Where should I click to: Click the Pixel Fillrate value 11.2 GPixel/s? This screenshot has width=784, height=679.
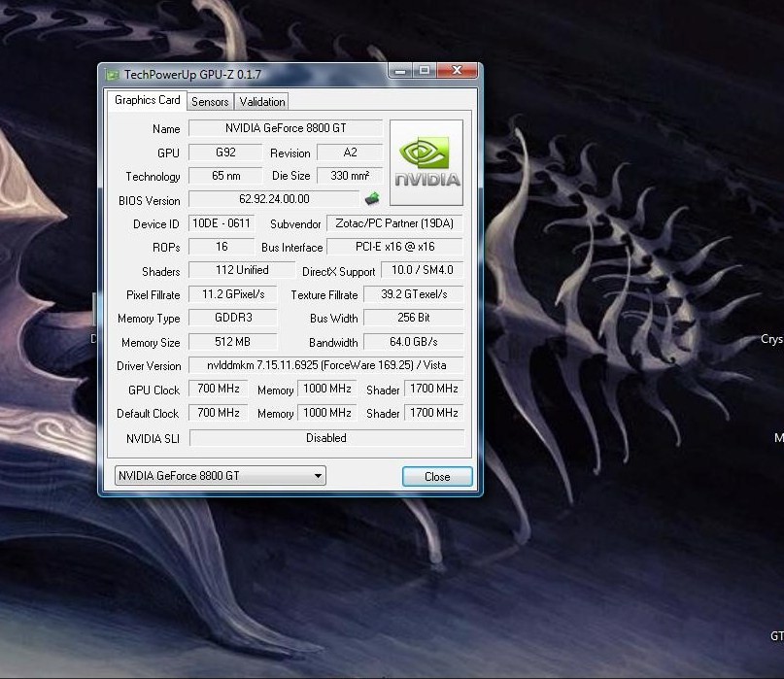pos(233,294)
